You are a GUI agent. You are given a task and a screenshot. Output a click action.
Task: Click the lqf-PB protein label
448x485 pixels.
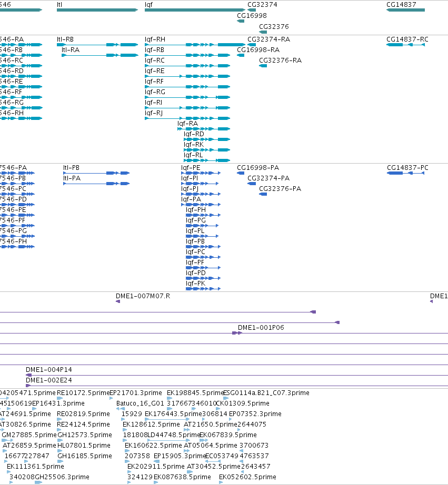click(195, 241)
